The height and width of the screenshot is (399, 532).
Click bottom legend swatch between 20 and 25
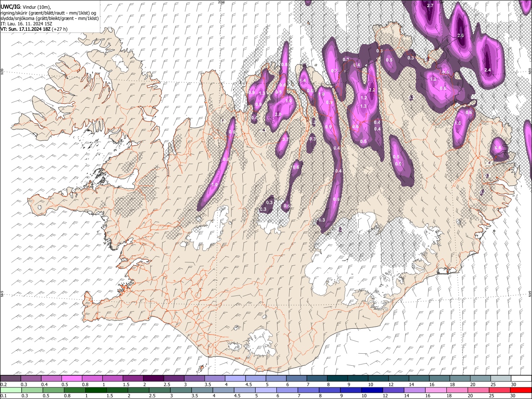[x=478, y=390]
